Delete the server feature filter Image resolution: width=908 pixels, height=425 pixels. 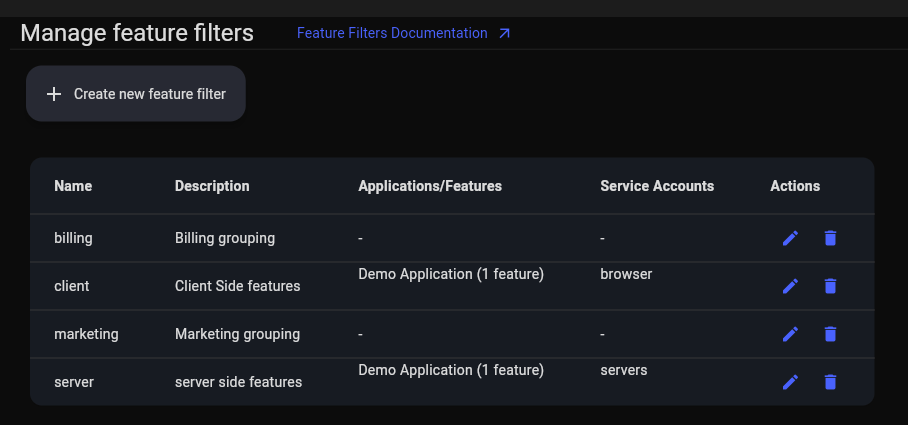click(x=830, y=382)
